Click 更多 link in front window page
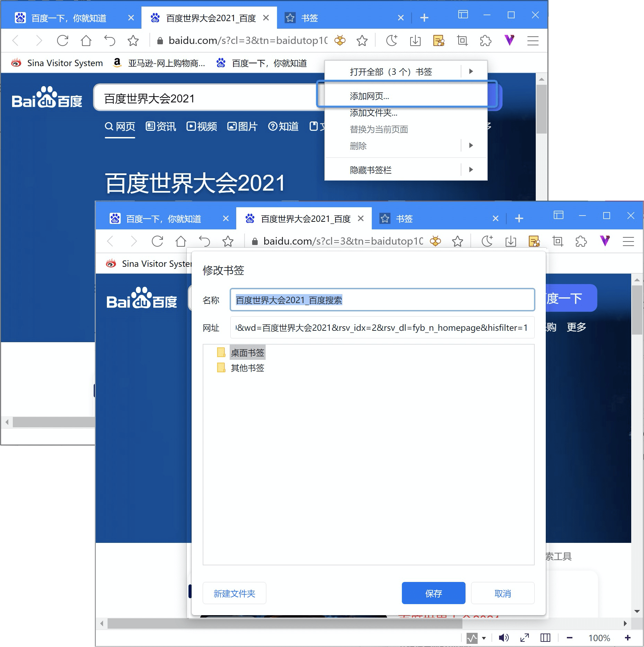The width and height of the screenshot is (644, 647). 576,327
